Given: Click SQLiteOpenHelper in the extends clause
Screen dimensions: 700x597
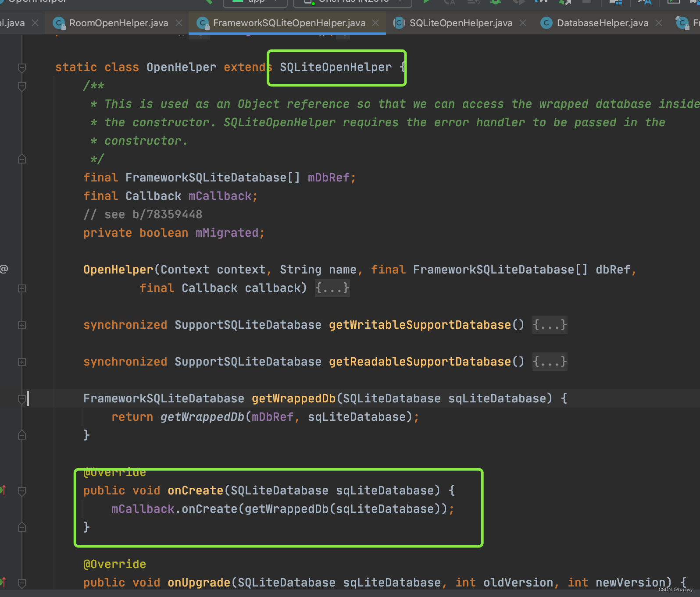Looking at the screenshot, I should [x=336, y=67].
